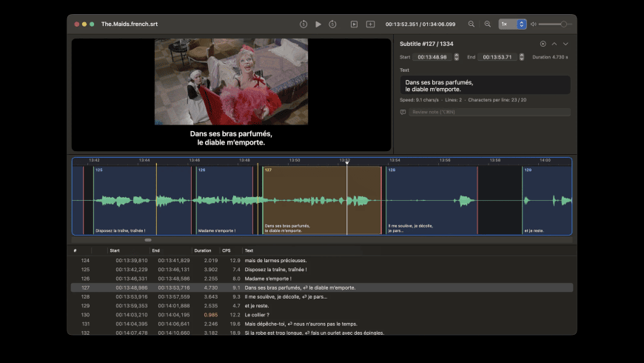Go to previous subtitle with up chevron
The height and width of the screenshot is (363, 644).
[554, 44]
